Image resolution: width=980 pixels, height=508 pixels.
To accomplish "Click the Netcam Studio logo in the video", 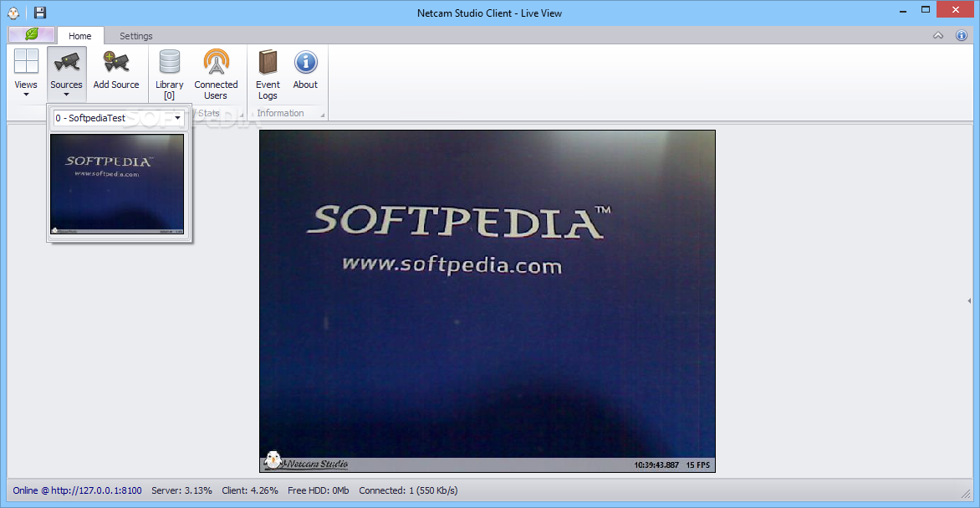I will [306, 462].
